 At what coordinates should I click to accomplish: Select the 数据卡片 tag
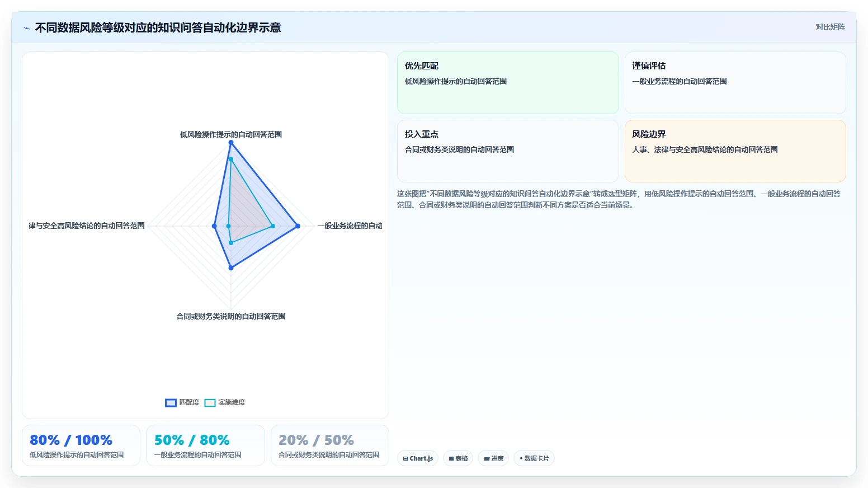tap(534, 458)
